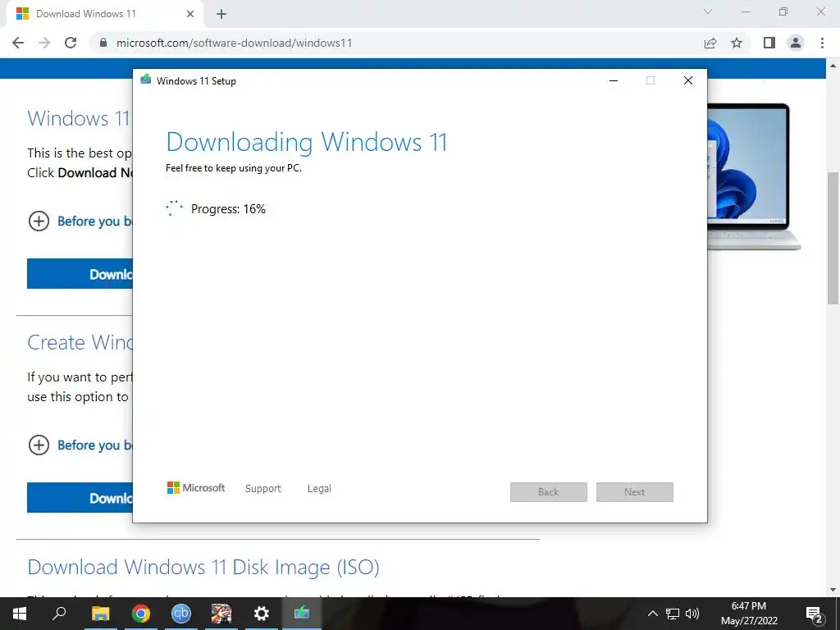Open the Legal link in Setup
Viewport: 840px width, 630px height.
point(319,489)
